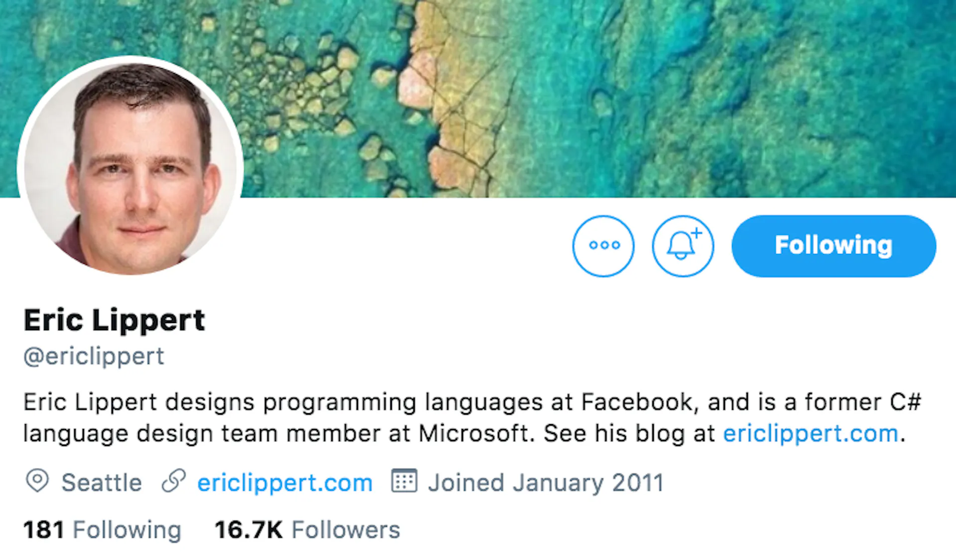Open the 16.7K Followers list
Image resolution: width=956 pixels, height=560 pixels.
pyautogui.click(x=307, y=530)
